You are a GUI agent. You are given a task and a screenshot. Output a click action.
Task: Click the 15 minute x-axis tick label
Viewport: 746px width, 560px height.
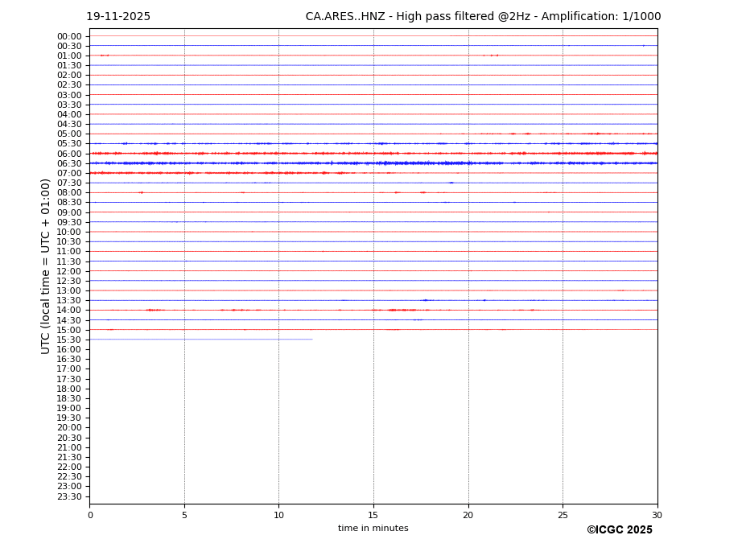(373, 515)
